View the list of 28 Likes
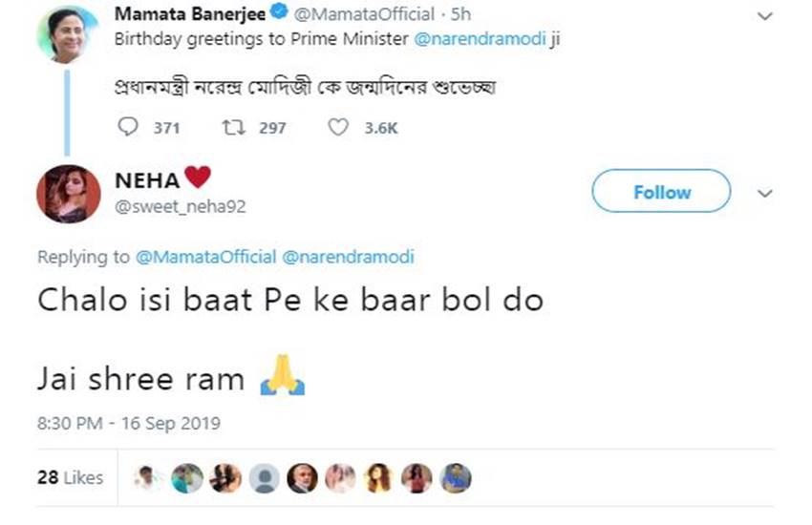Screen dimensions: 812x525 (x=71, y=477)
